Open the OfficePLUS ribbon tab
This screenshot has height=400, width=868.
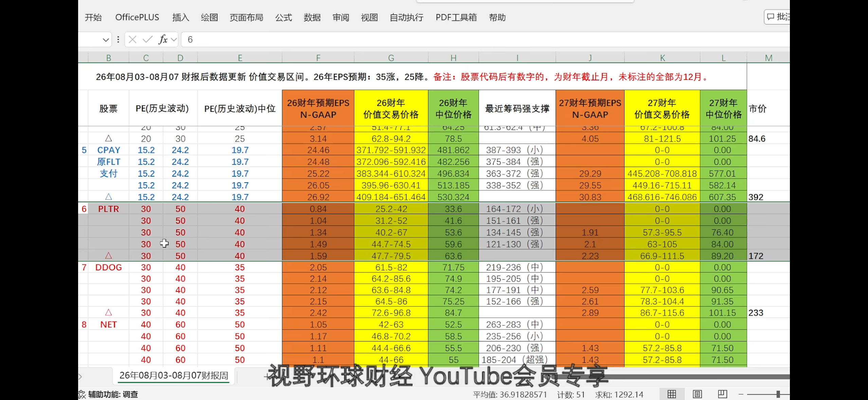pyautogui.click(x=137, y=17)
